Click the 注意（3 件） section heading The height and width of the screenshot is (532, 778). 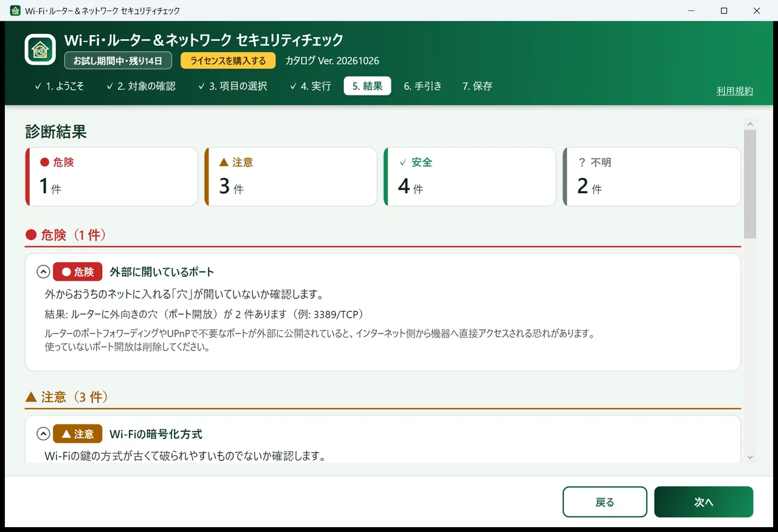pos(67,397)
